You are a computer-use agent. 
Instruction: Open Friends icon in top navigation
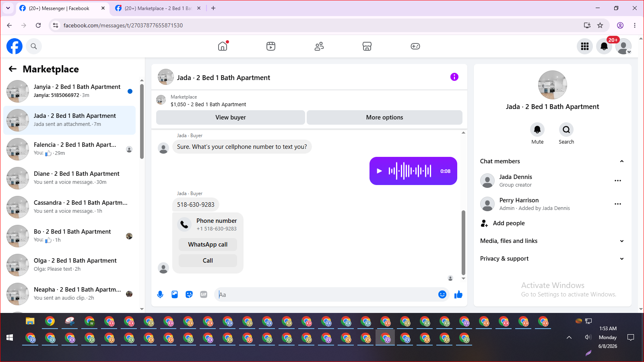point(319,46)
